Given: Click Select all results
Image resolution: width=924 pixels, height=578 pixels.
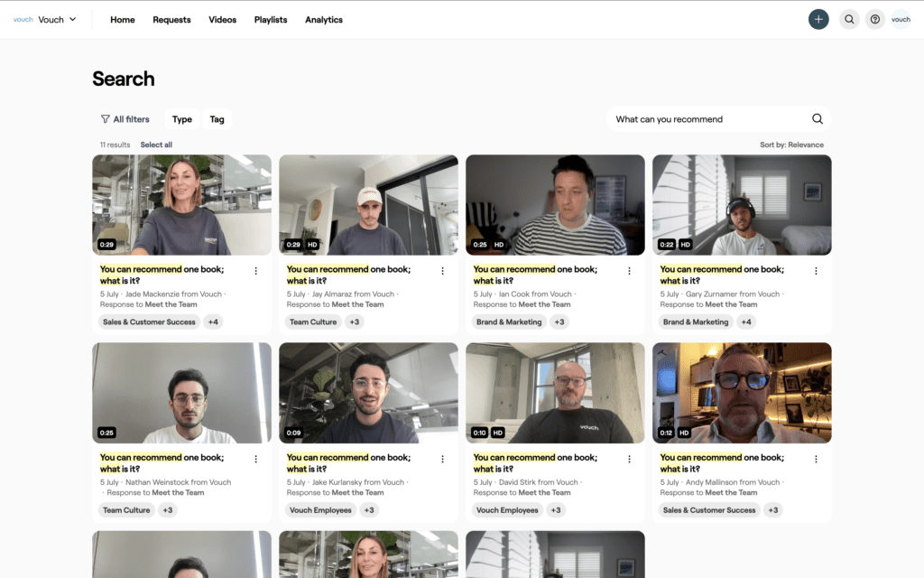Looking at the screenshot, I should pyautogui.click(x=156, y=144).
